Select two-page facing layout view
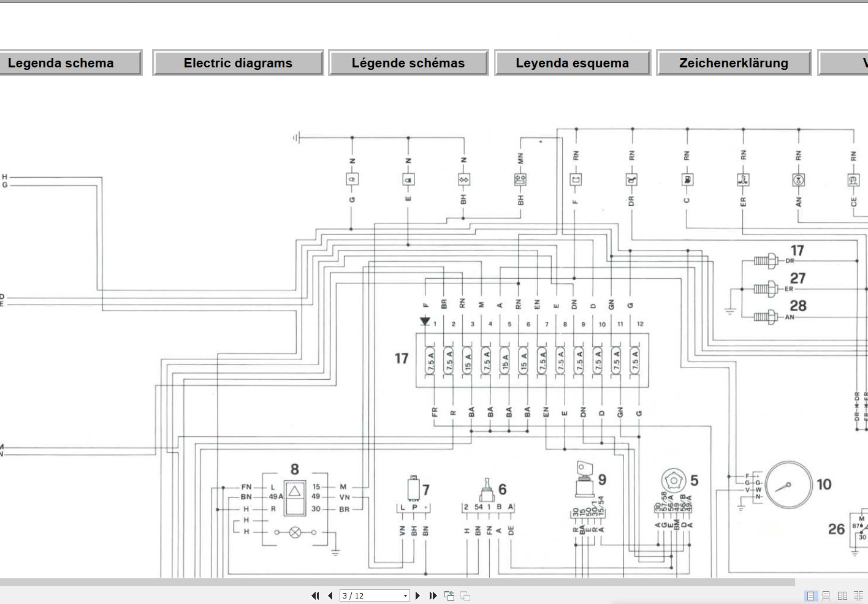 tap(842, 595)
